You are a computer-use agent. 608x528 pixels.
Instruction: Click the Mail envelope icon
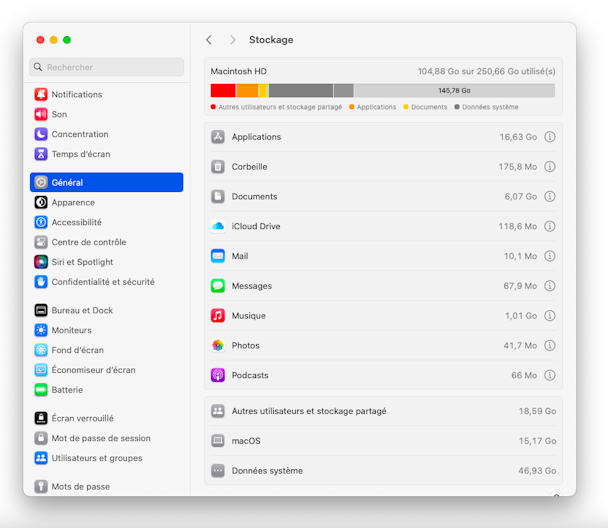click(x=218, y=256)
